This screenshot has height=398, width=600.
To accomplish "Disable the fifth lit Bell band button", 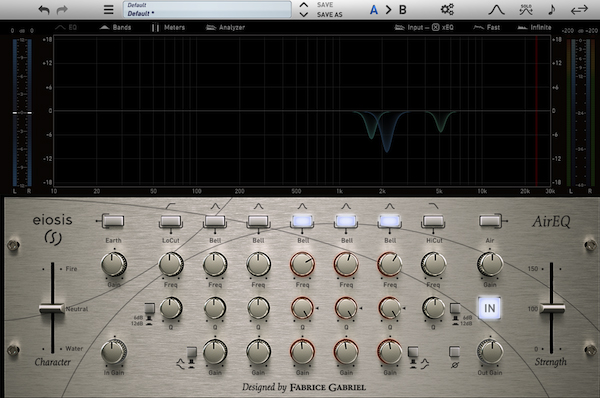I will [390, 221].
